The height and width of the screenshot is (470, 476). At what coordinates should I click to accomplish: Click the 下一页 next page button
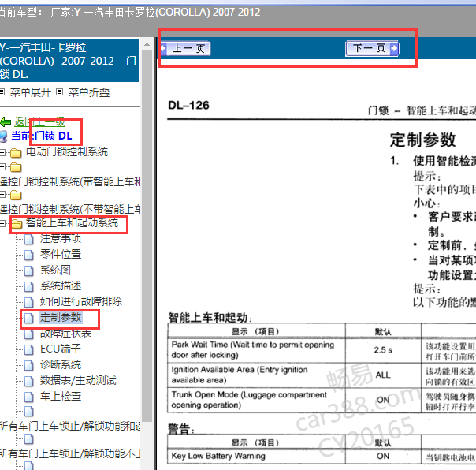pos(372,49)
